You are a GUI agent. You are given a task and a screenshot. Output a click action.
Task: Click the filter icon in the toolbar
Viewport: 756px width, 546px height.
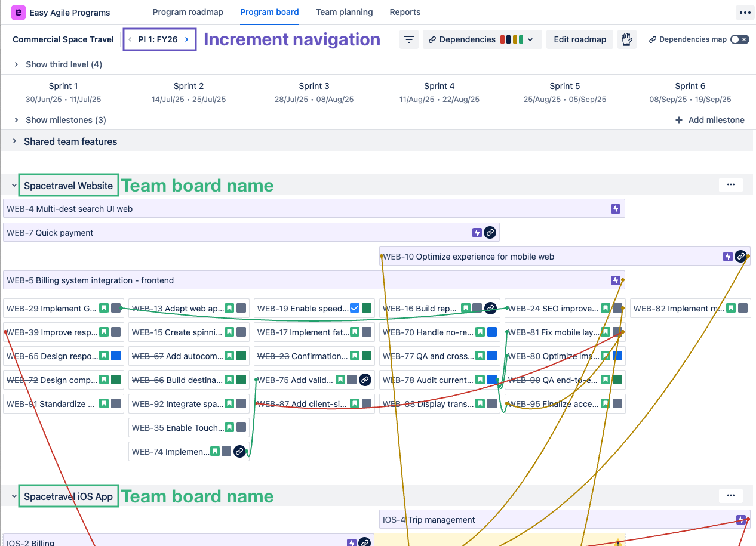(408, 39)
